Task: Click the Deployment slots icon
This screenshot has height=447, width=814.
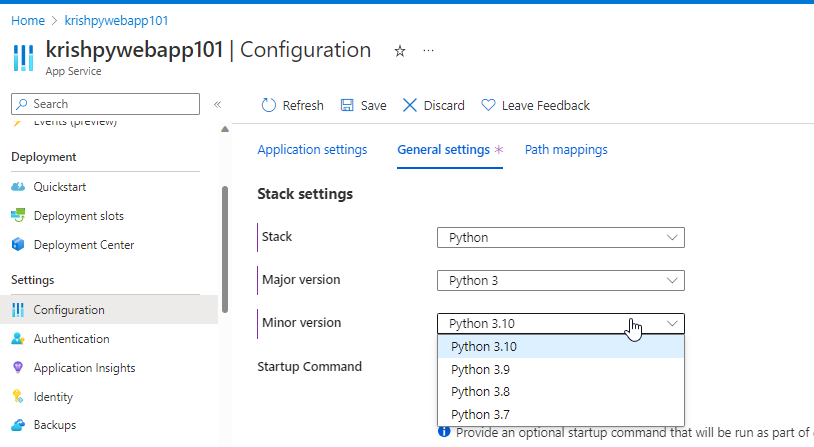Action: pyautogui.click(x=18, y=215)
